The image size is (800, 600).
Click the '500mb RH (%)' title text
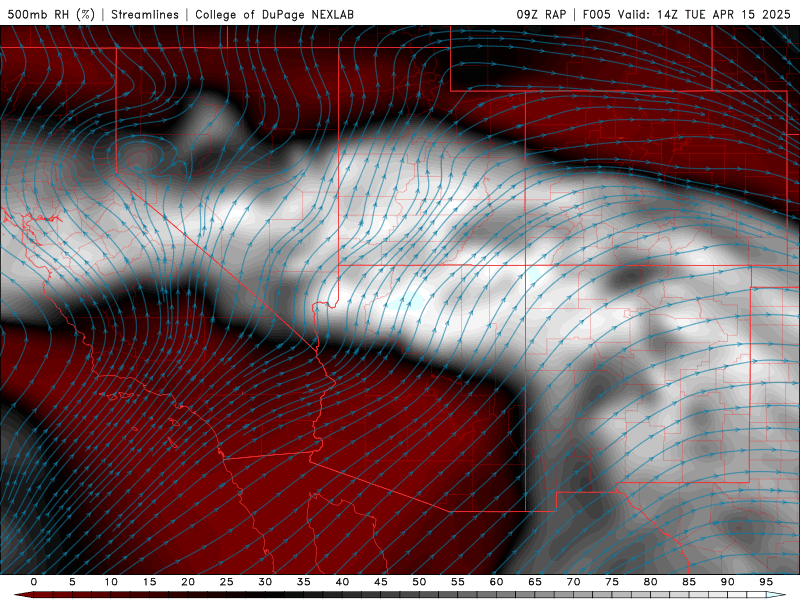51,14
